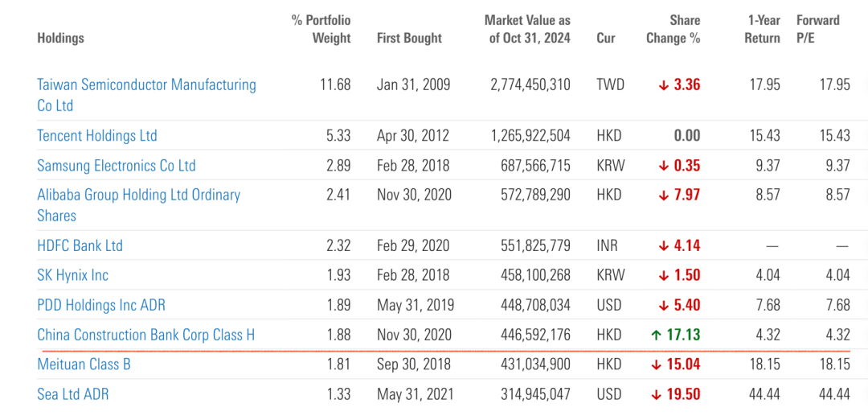Screen dimensions: 868x420
Task: Click the red down arrow beside 3.36
Action: point(663,85)
